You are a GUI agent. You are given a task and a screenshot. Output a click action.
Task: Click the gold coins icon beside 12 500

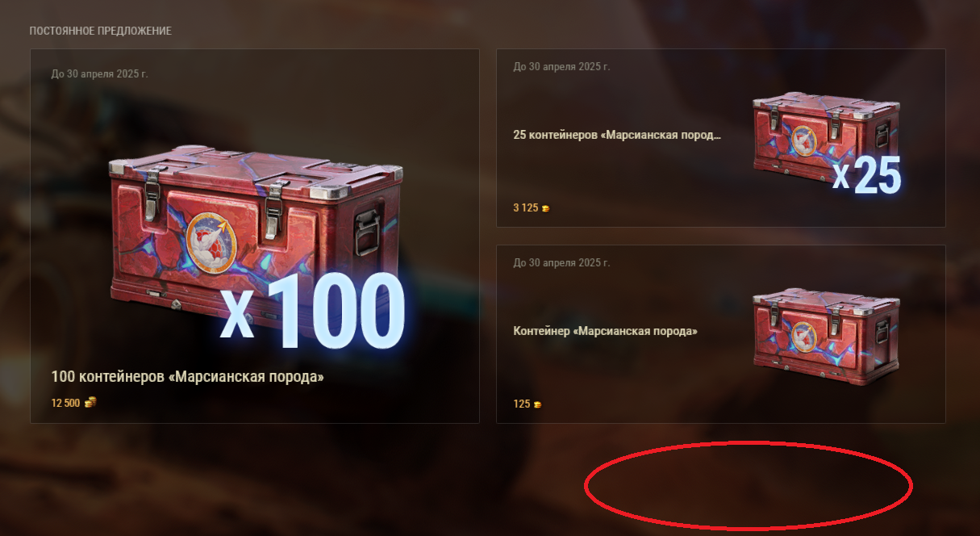90,403
